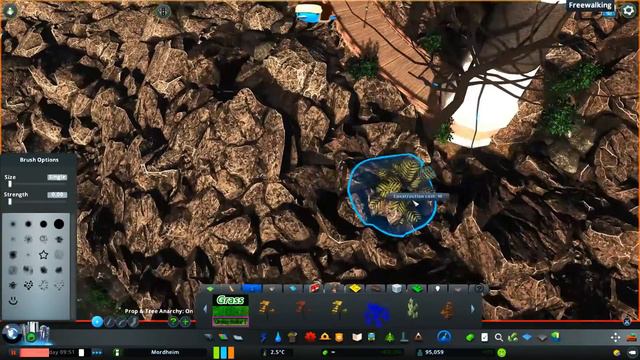
Task: Click the Brush Options panel title
Action: click(x=39, y=160)
